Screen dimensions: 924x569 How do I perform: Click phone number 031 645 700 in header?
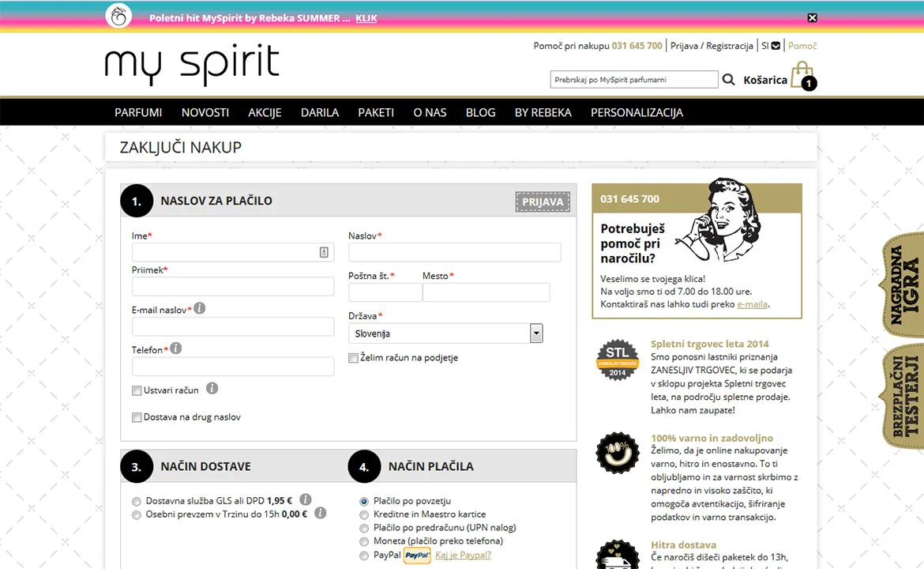pyautogui.click(x=637, y=45)
